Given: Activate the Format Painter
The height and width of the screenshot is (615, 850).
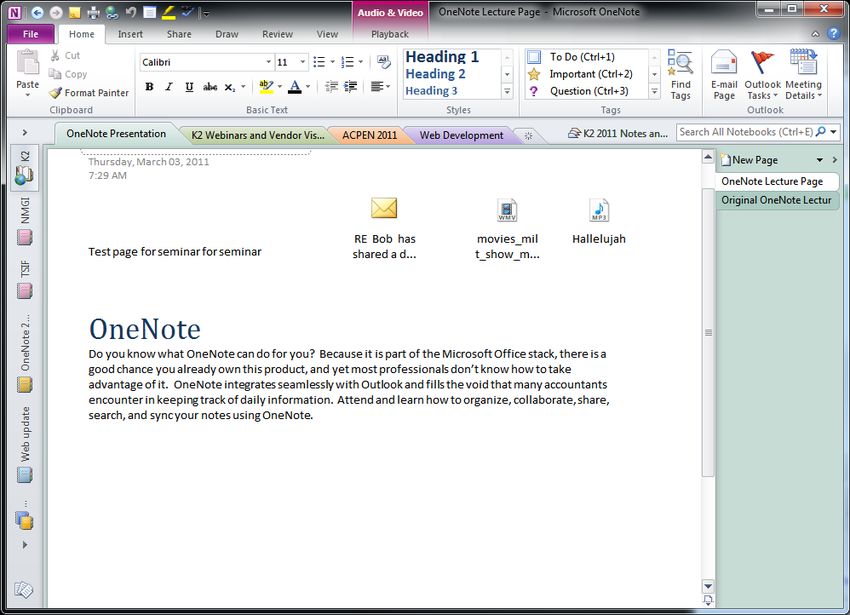Looking at the screenshot, I should 89,93.
